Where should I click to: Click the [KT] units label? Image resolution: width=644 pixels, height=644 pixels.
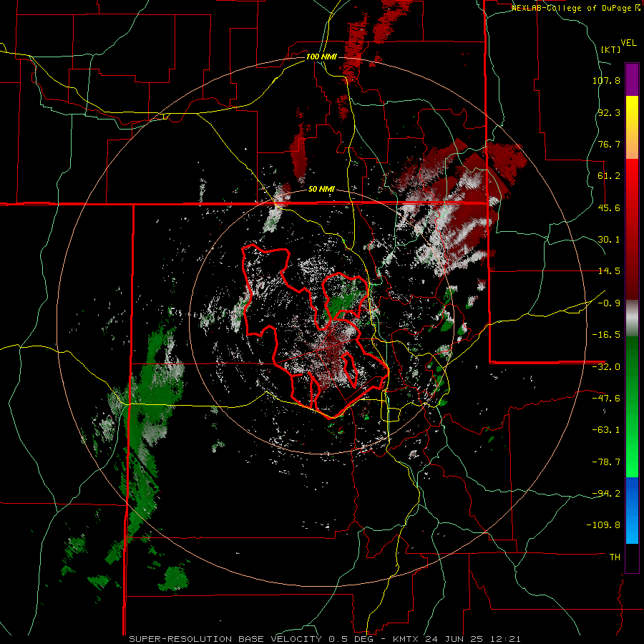(611, 49)
